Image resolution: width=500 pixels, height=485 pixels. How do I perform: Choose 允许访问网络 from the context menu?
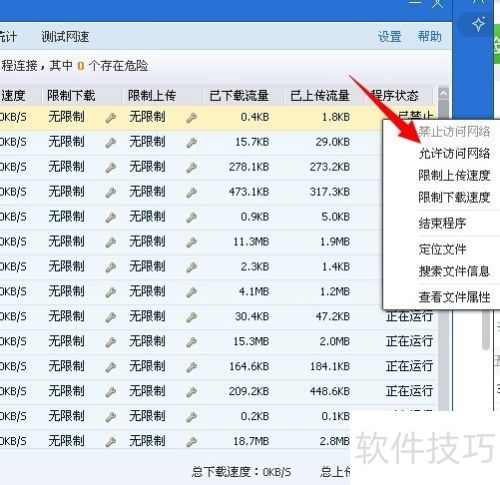(x=454, y=153)
